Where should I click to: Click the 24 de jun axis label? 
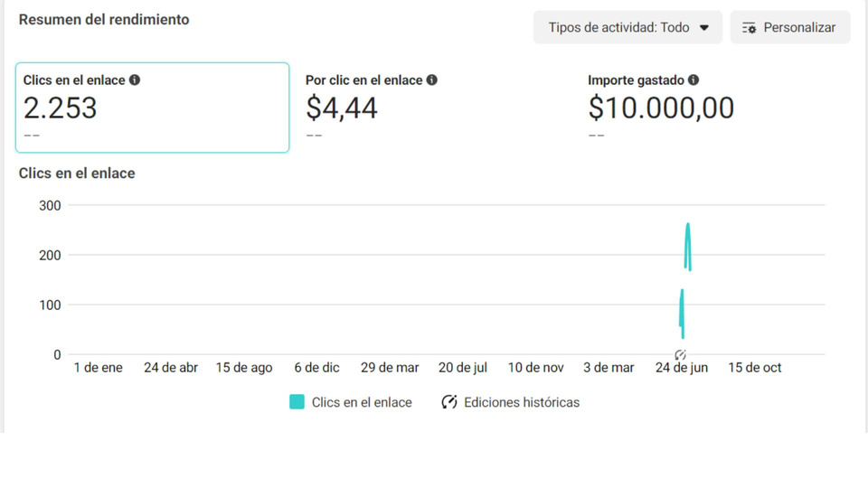tap(681, 368)
